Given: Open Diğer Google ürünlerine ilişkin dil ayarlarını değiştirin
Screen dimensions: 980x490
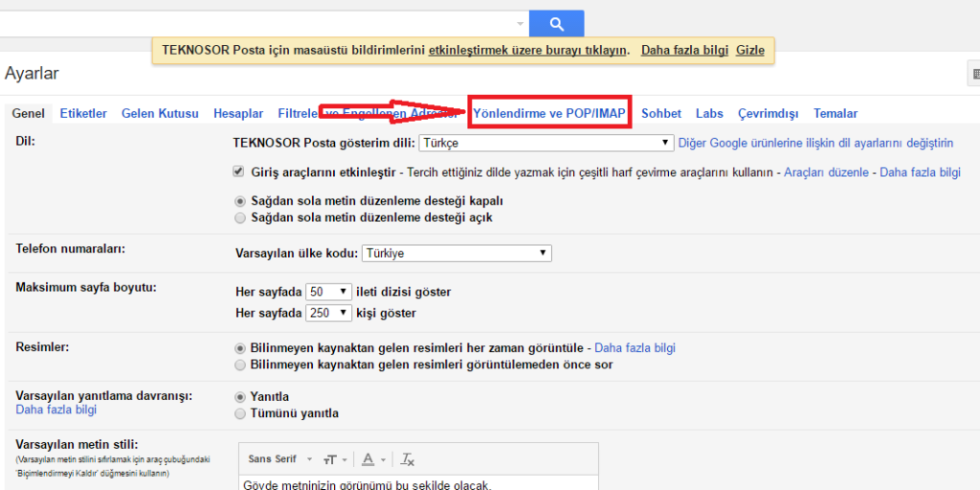Looking at the screenshot, I should point(815,143).
